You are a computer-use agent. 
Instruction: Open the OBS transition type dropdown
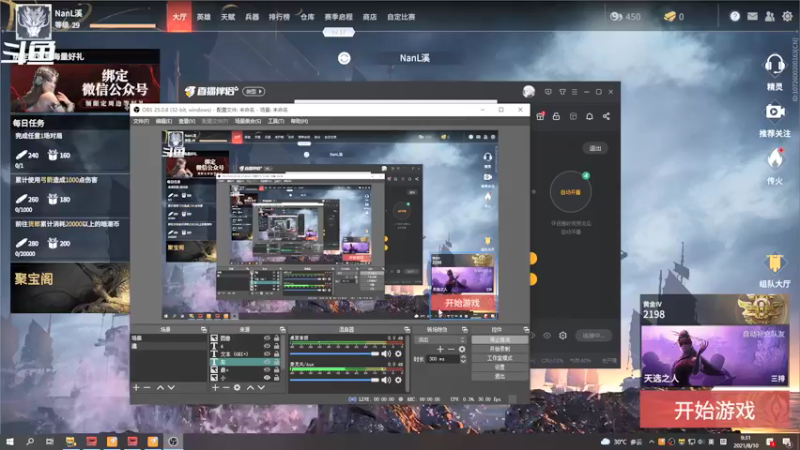pyautogui.click(x=441, y=340)
